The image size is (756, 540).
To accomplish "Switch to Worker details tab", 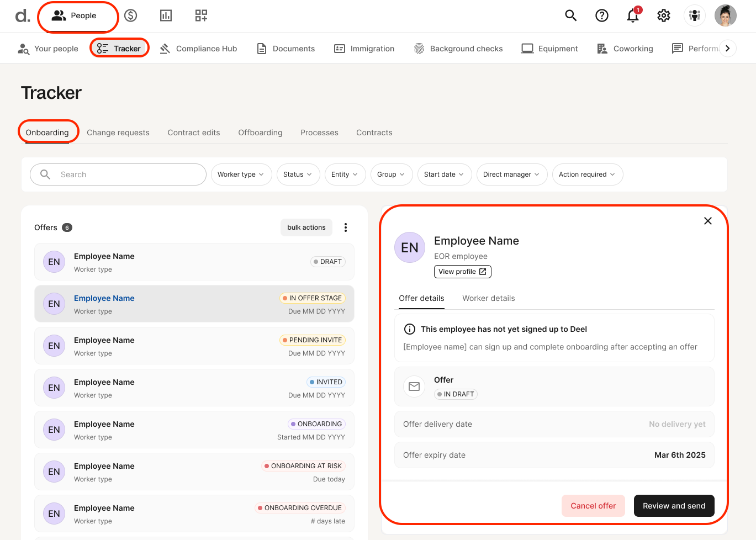I will [x=488, y=298].
